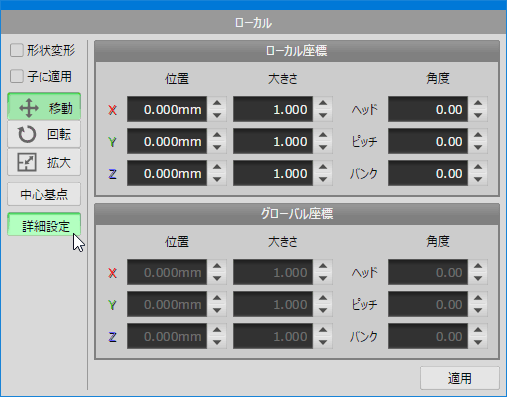Click local position Z input field

tap(167, 173)
